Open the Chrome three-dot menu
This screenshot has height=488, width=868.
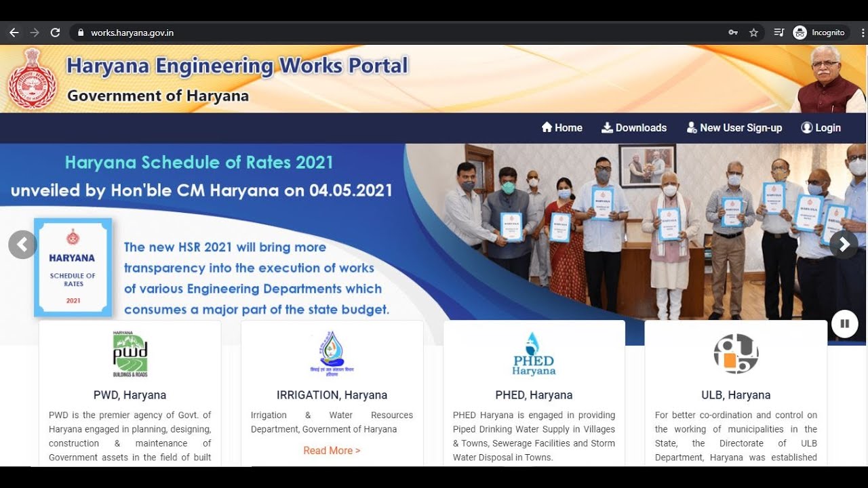click(862, 33)
